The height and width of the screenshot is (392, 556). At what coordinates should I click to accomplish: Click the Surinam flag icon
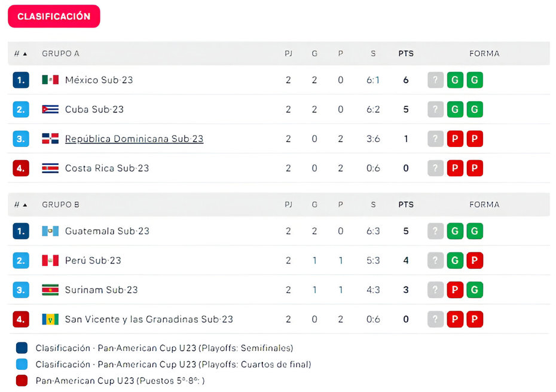50,290
